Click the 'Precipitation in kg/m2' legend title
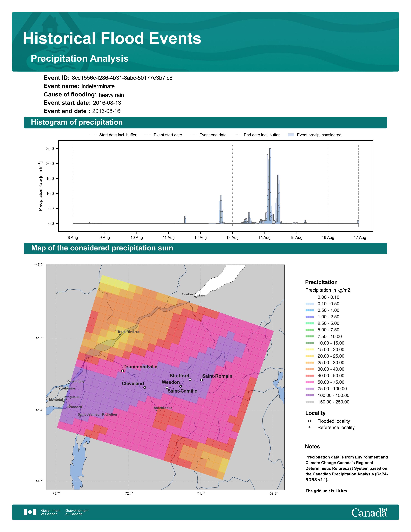 328,290
